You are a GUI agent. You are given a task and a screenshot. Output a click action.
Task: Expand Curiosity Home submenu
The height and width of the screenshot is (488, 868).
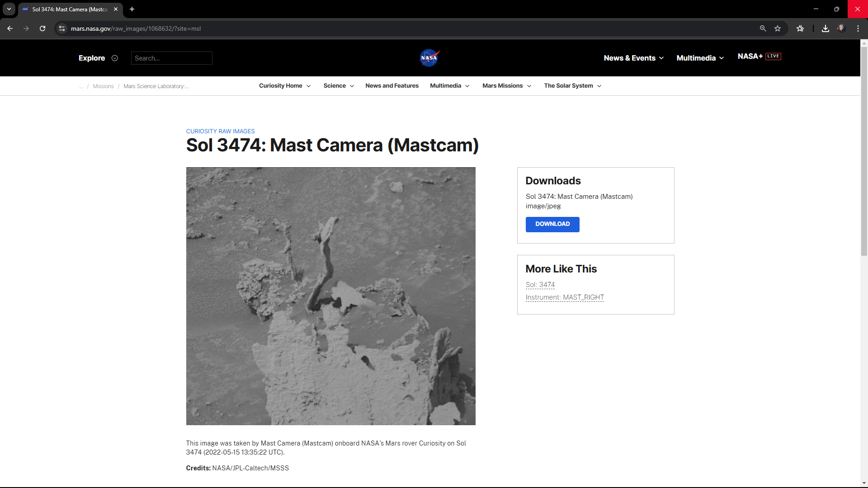pyautogui.click(x=285, y=86)
